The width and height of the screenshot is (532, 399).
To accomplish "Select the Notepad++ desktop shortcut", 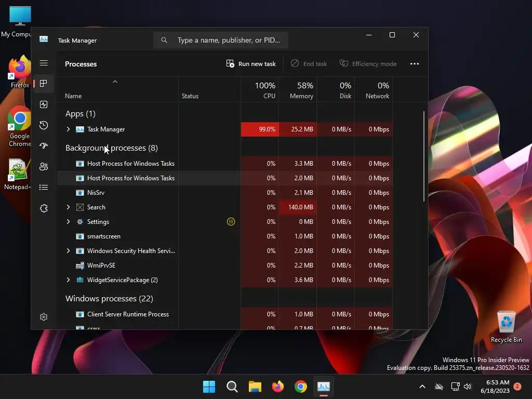I will coord(17,174).
